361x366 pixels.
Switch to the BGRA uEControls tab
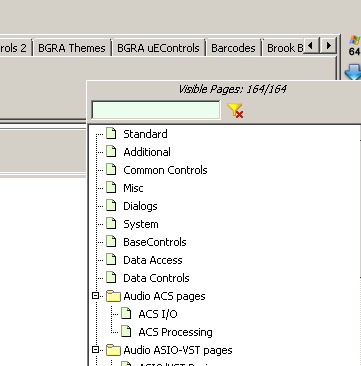tap(158, 48)
